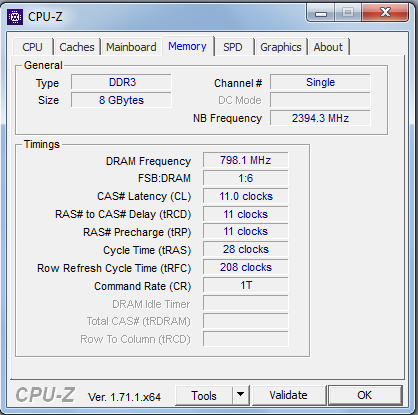Screen dimensions: 418x415
Task: Click the Channel # label
Action: (x=238, y=83)
